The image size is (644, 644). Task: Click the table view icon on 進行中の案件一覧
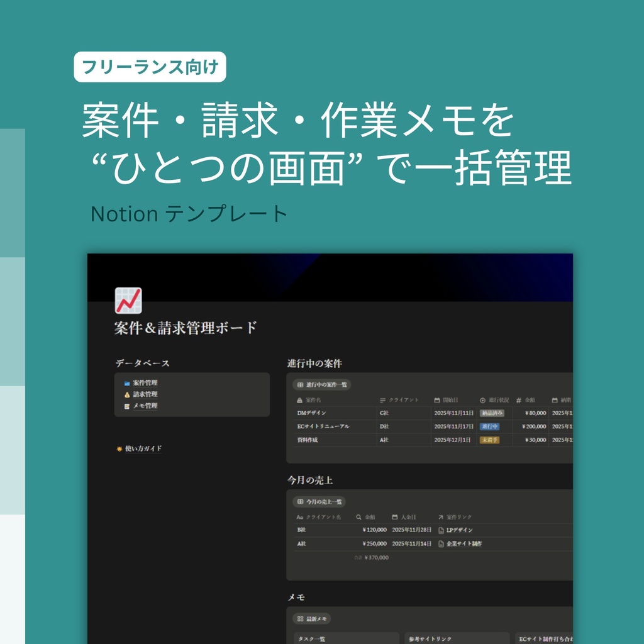(299, 385)
